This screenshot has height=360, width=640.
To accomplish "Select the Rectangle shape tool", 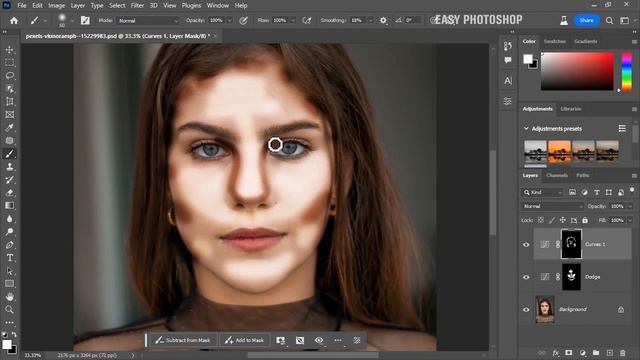I will 9,284.
